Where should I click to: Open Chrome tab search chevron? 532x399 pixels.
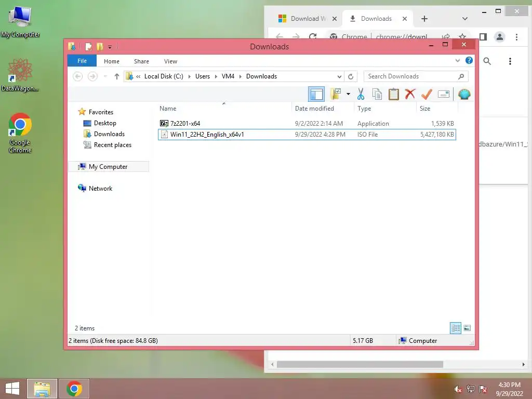pos(465,19)
